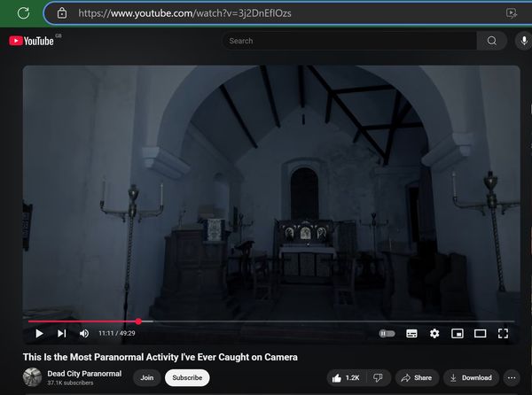Screen dimensions: 532x395
Task: Skip to the next video
Action: pyautogui.click(x=61, y=333)
